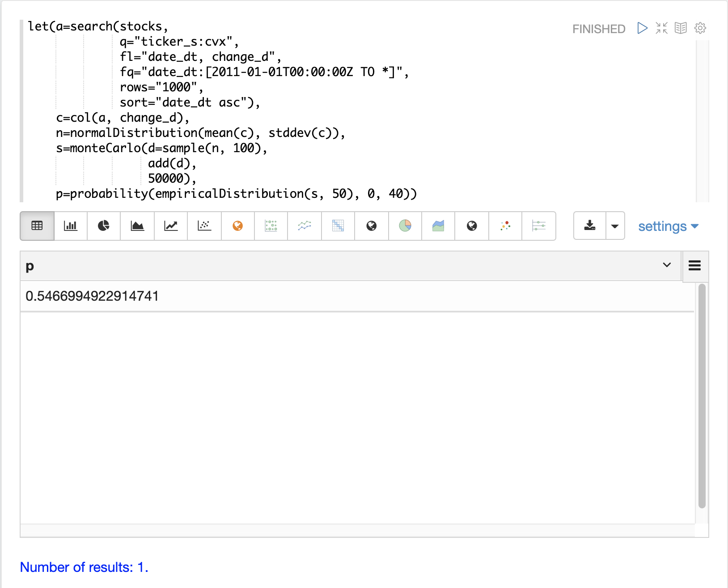Expand the visualization settings dropdown
728x588 pixels.
668,226
